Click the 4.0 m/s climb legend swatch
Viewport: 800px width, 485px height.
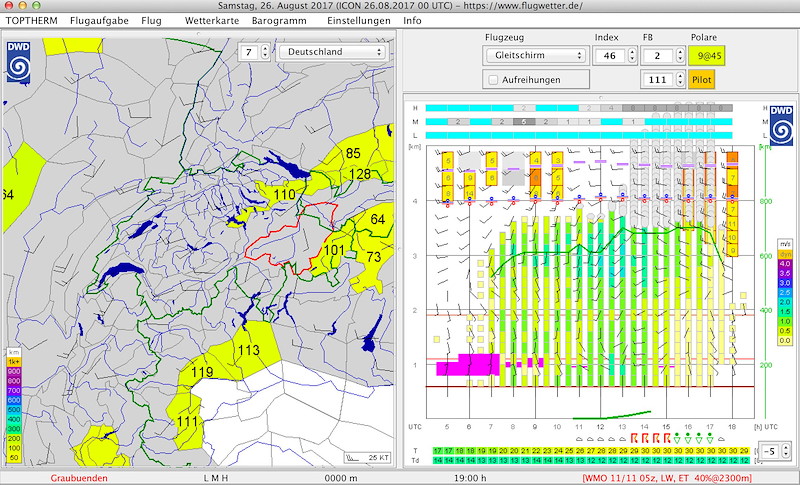pos(785,264)
